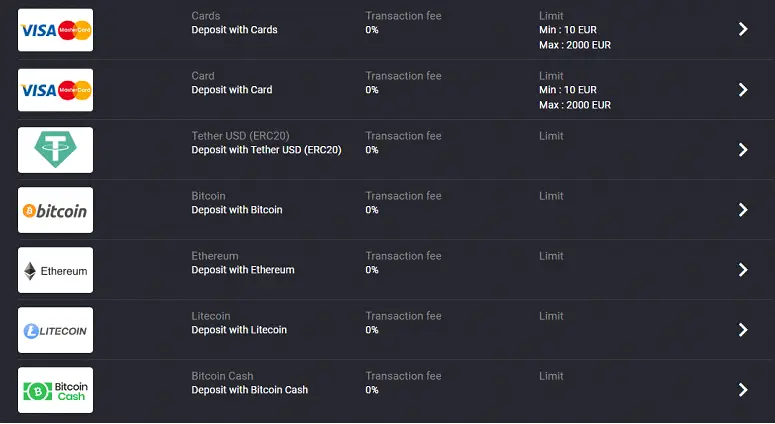Select the Tether USD logo

(55, 150)
